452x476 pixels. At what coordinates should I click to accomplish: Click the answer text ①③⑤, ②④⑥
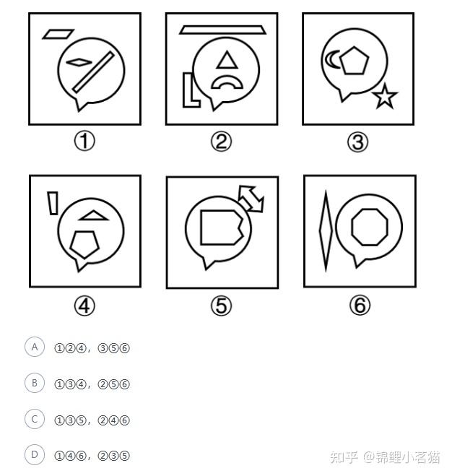pyautogui.click(x=92, y=420)
